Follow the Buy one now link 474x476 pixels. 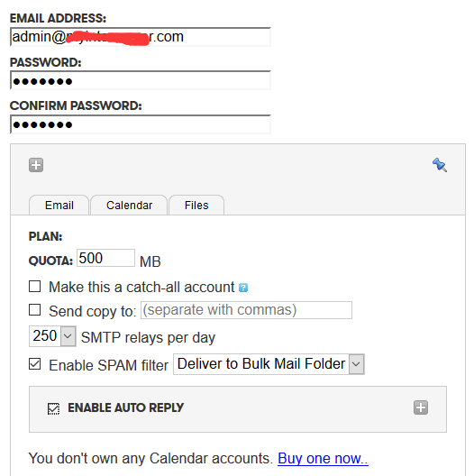pos(323,458)
